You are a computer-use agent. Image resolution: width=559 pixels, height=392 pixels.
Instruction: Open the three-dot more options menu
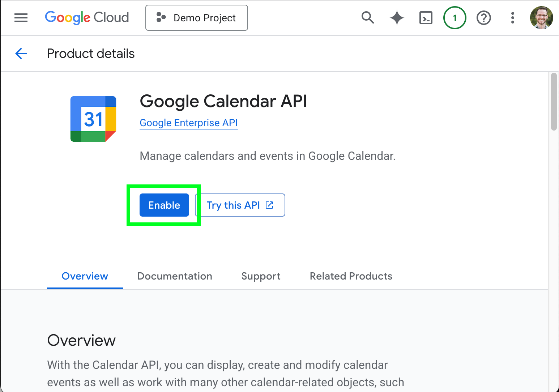[x=512, y=17]
